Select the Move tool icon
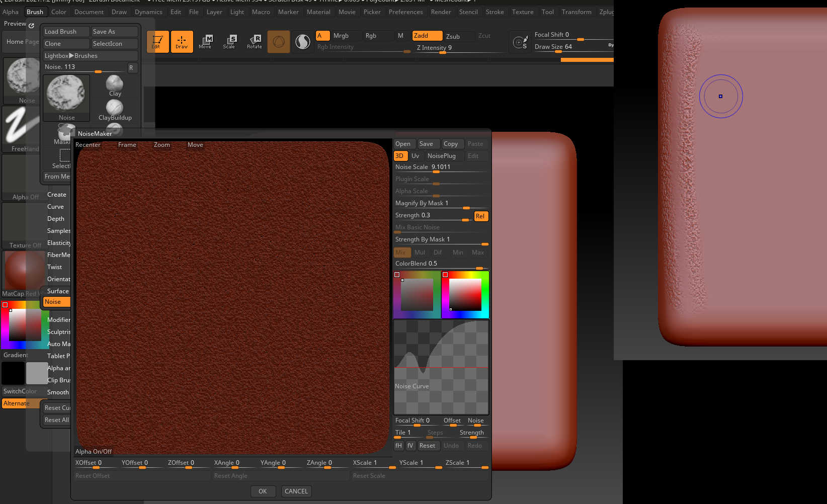 [205, 42]
